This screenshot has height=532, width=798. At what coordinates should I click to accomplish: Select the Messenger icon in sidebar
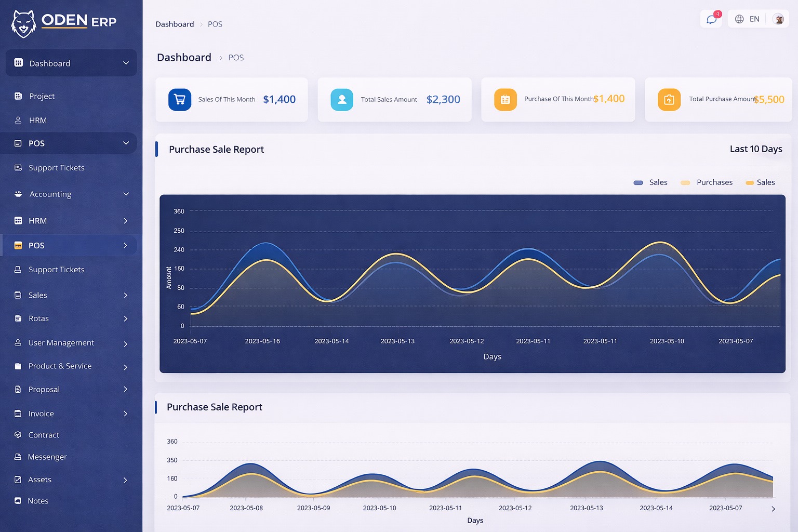(18, 457)
